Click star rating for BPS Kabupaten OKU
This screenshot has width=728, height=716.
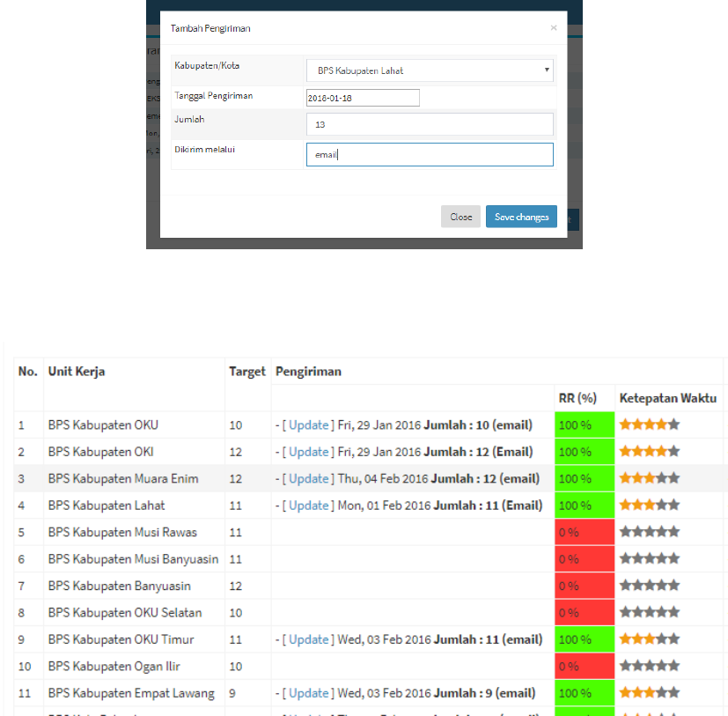point(650,424)
